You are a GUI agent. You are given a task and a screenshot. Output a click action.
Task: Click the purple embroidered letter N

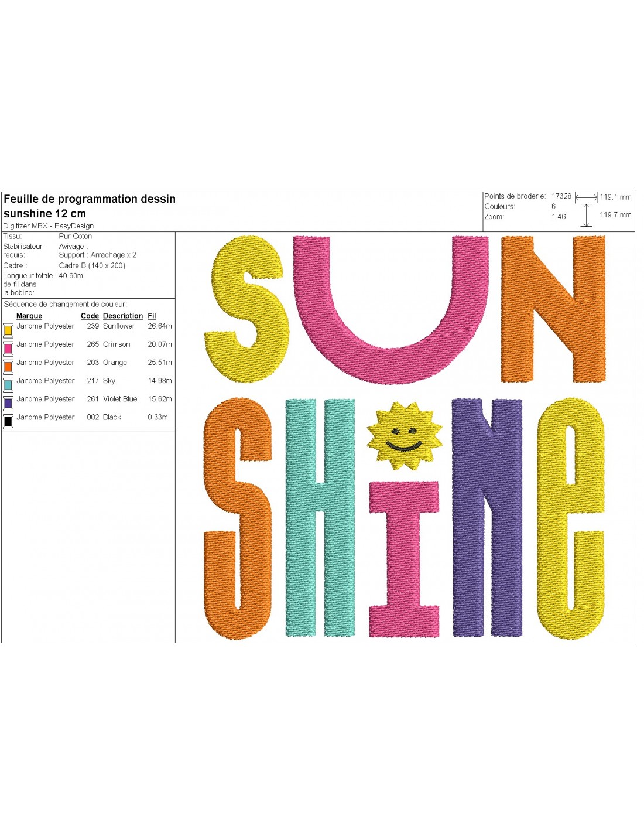[487, 518]
